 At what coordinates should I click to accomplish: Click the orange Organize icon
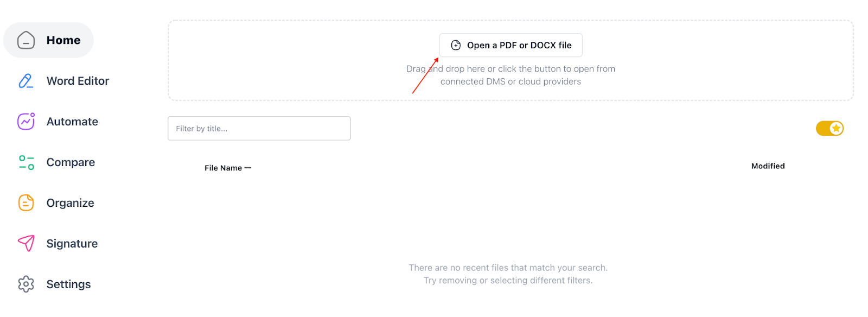pos(26,203)
